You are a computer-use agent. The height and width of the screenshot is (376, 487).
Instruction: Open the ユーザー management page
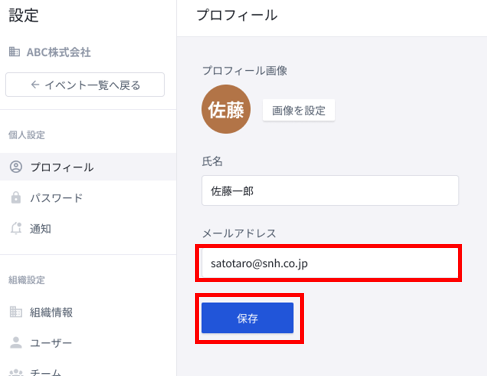[88, 343]
